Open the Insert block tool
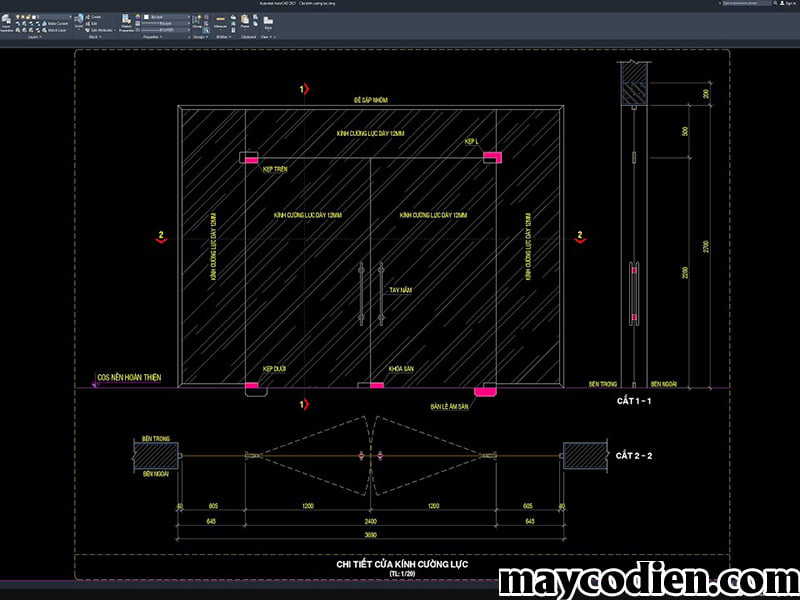Screen dimensions: 800x600 (79, 21)
